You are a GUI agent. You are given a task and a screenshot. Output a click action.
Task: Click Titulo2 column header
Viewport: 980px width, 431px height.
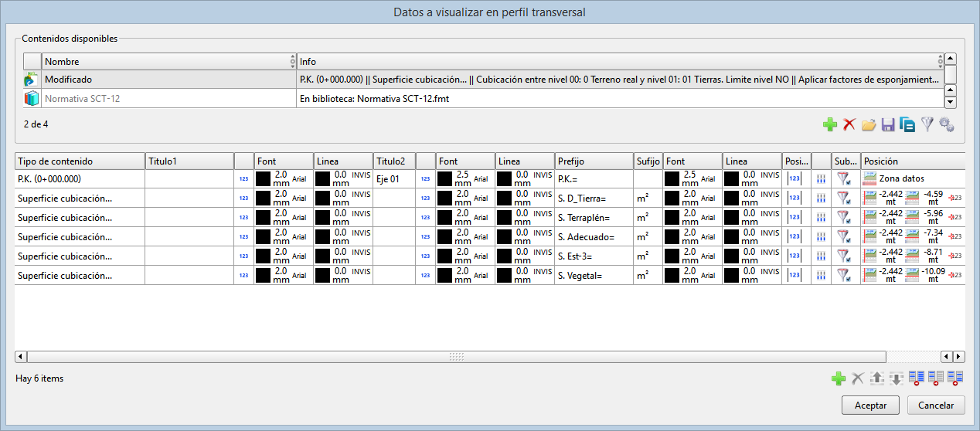(394, 161)
